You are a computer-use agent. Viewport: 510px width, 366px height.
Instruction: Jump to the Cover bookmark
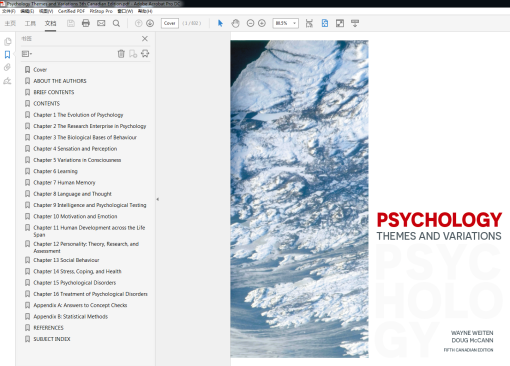[x=40, y=70]
